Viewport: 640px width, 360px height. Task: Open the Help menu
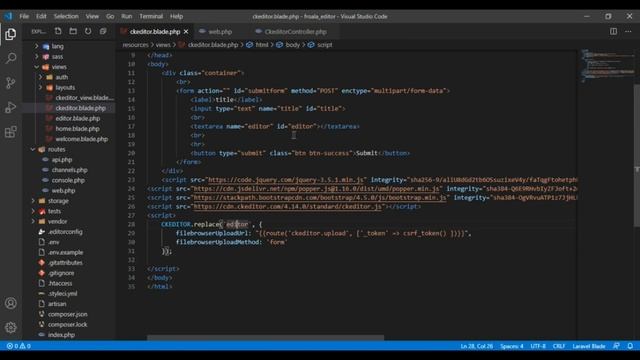(176, 16)
